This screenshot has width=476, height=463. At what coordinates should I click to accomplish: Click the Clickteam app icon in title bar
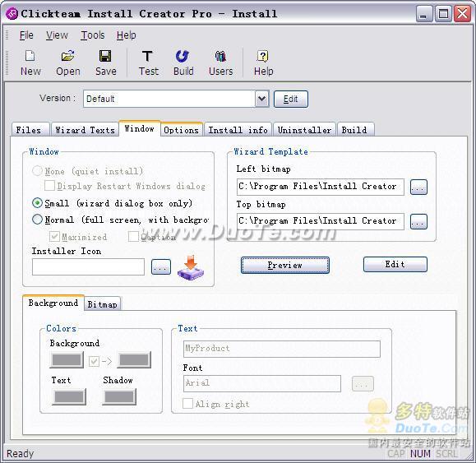[12, 13]
